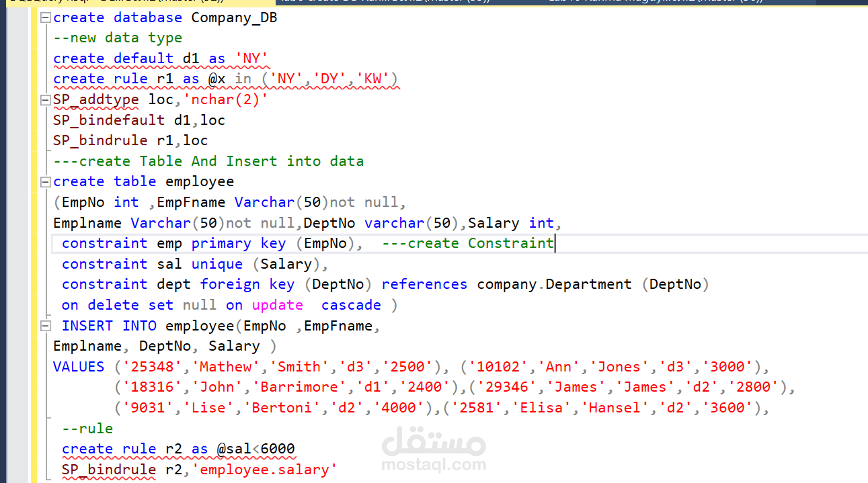Click the '--rule' comment line
The width and height of the screenshot is (868, 483).
(x=87, y=429)
